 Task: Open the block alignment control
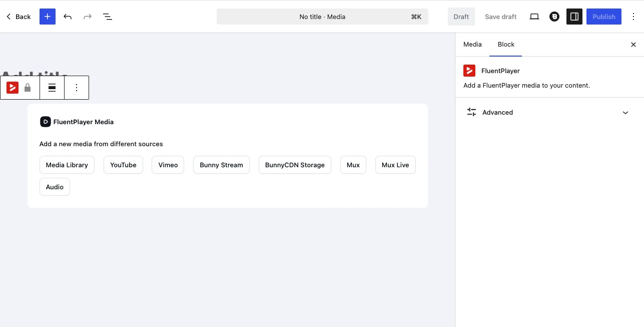click(x=52, y=88)
